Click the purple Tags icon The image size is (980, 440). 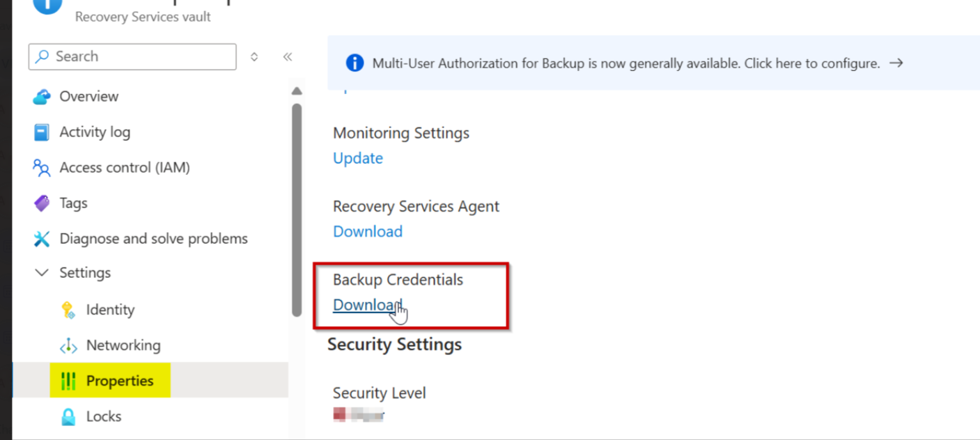pyautogui.click(x=42, y=203)
